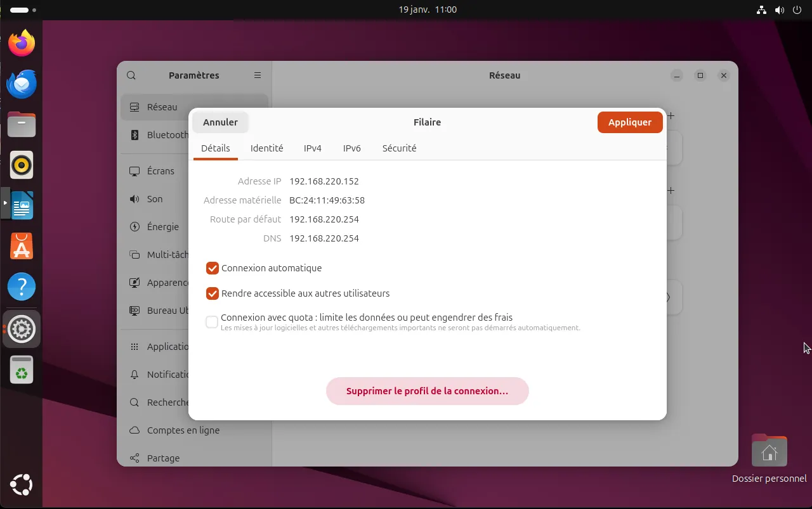Screen dimensions: 812x509
Task: Switch to the Identité tab
Action: pyautogui.click(x=266, y=148)
